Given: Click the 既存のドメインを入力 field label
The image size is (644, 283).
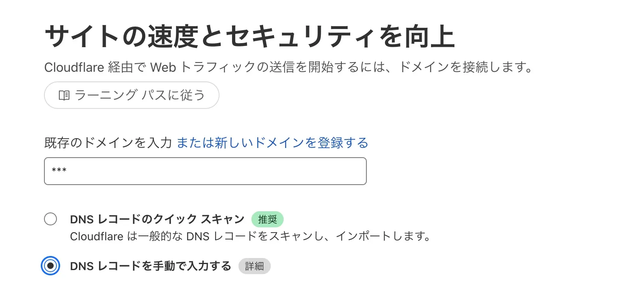Looking at the screenshot, I should coord(108,143).
